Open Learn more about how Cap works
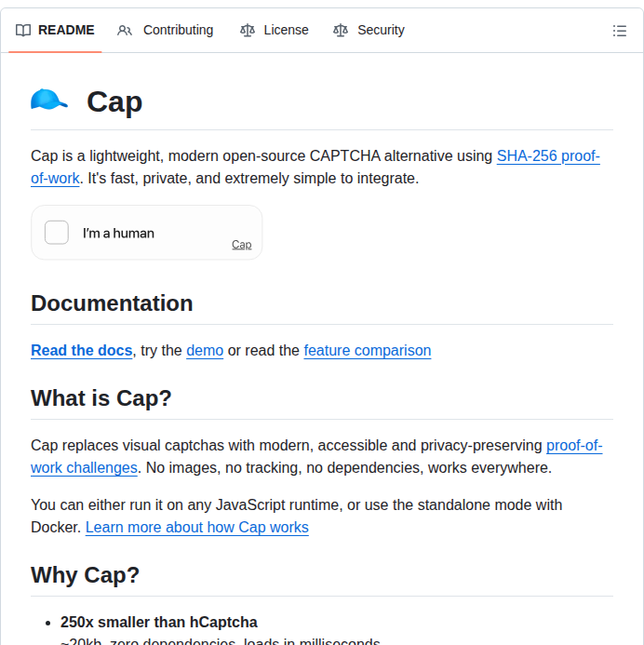This screenshot has height=645, width=644. click(197, 528)
